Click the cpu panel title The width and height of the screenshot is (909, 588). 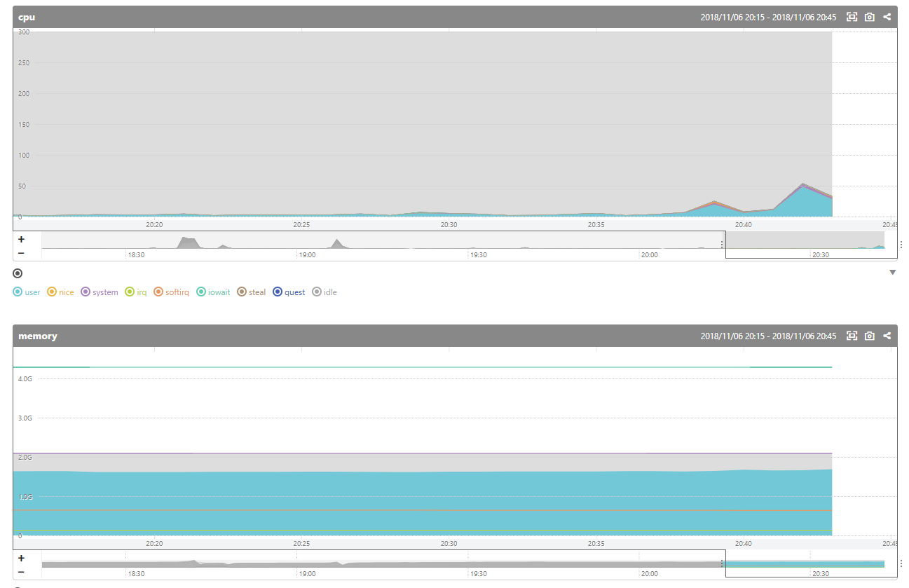27,17
